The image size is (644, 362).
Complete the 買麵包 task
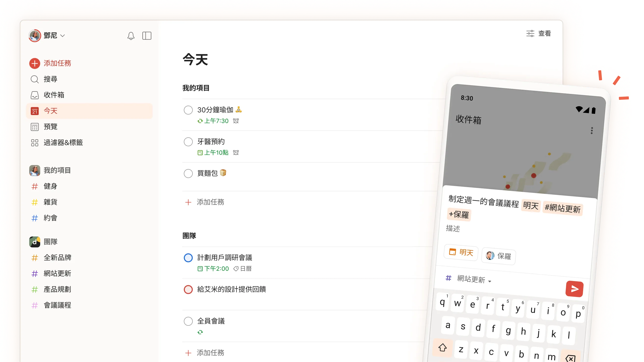pos(188,173)
